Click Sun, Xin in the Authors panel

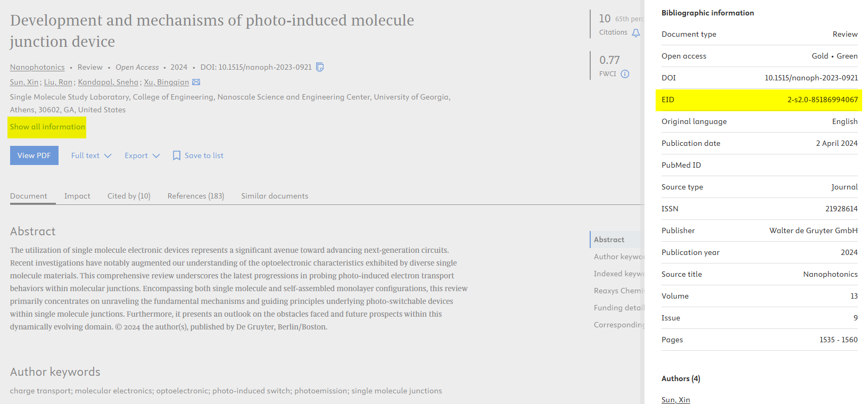pyautogui.click(x=675, y=400)
